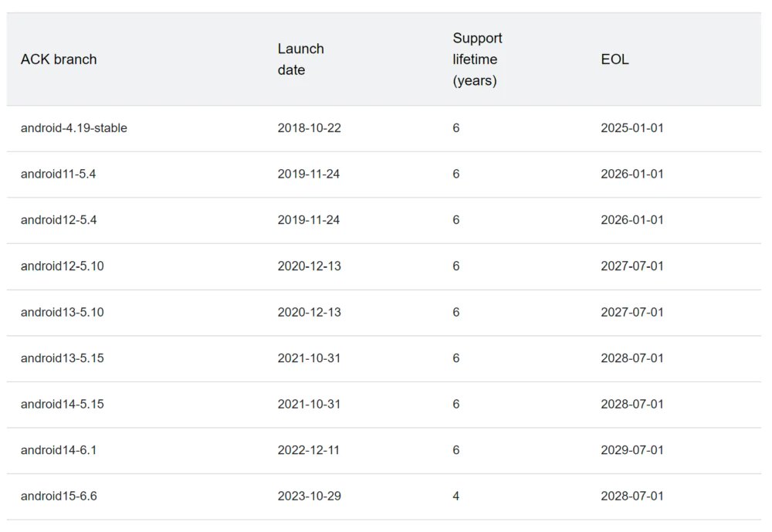Select the android14-6.1 branch cell
The height and width of the screenshot is (532, 772).
(x=59, y=450)
